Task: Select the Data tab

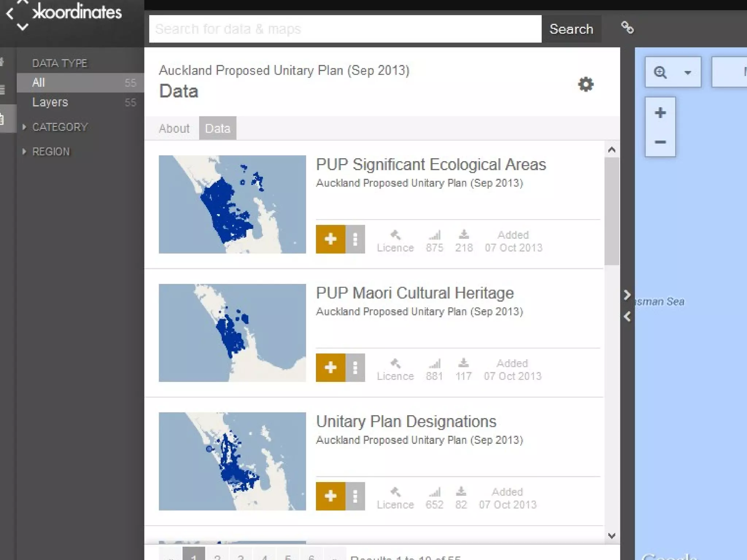Action: pos(218,128)
